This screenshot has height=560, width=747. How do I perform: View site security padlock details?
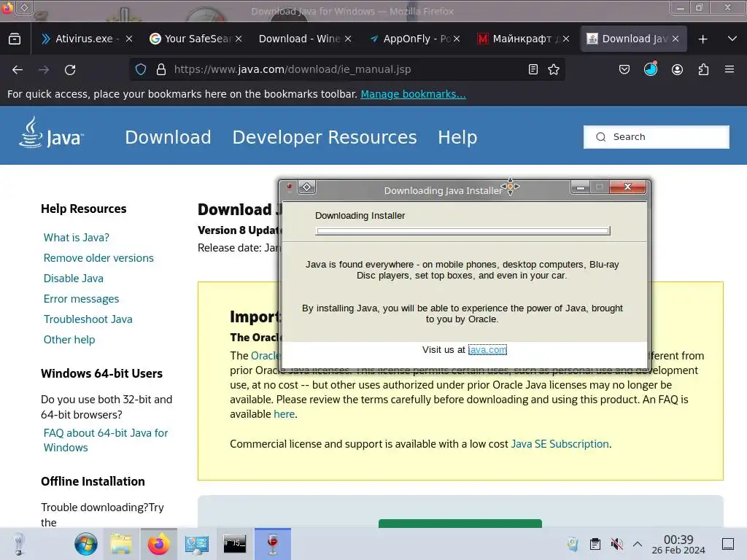point(161,69)
